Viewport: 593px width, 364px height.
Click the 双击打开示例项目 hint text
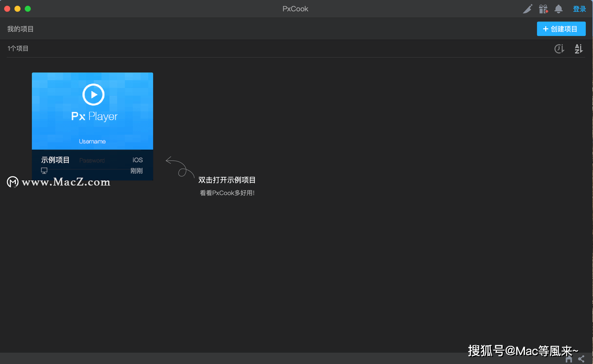click(227, 180)
